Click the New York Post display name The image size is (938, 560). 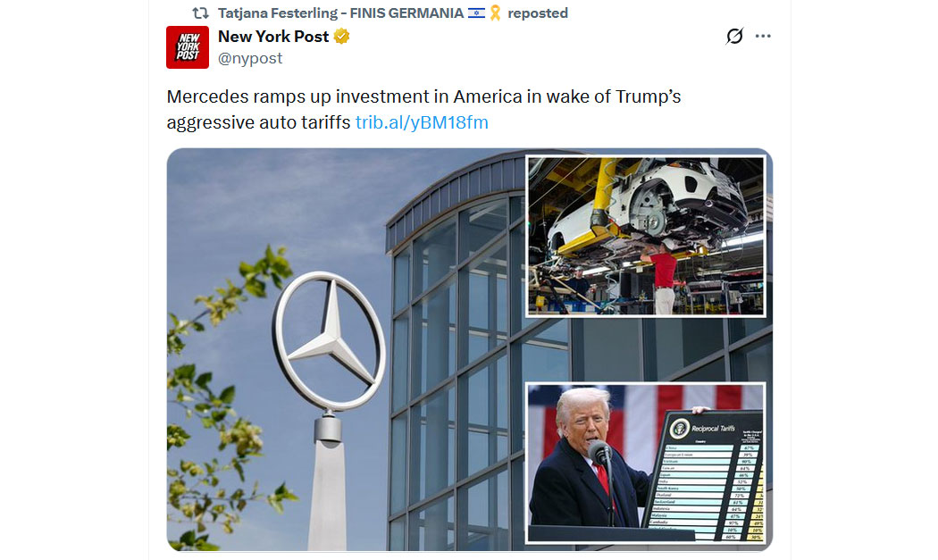pos(273,37)
